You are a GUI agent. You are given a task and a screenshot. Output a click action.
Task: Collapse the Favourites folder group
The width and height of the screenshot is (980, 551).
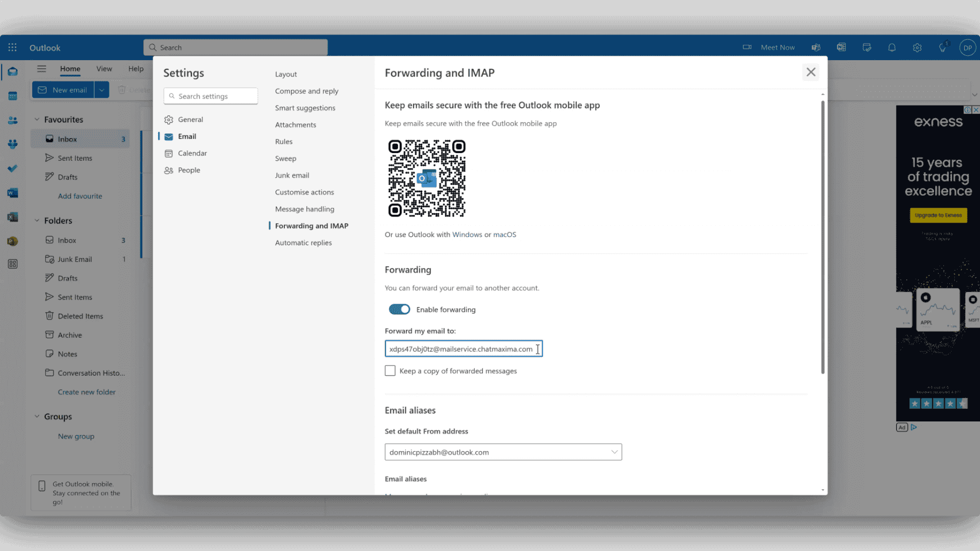pos(37,119)
